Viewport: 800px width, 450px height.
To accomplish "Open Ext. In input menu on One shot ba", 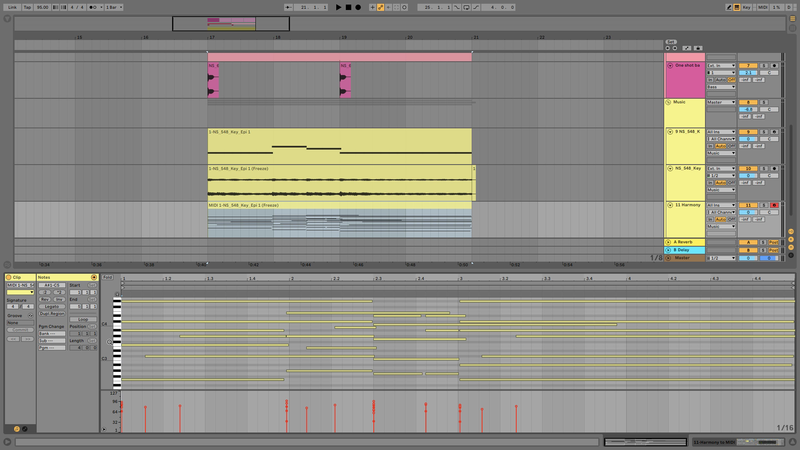I will pyautogui.click(x=721, y=66).
